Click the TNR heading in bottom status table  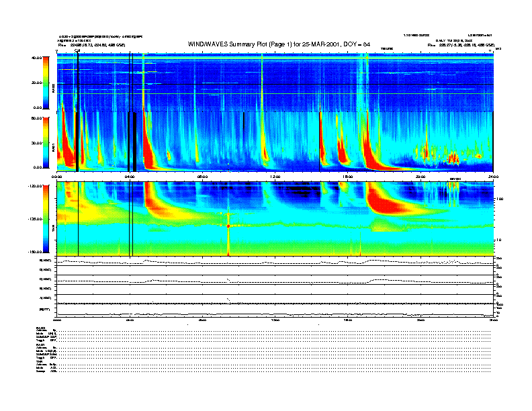(x=38, y=361)
